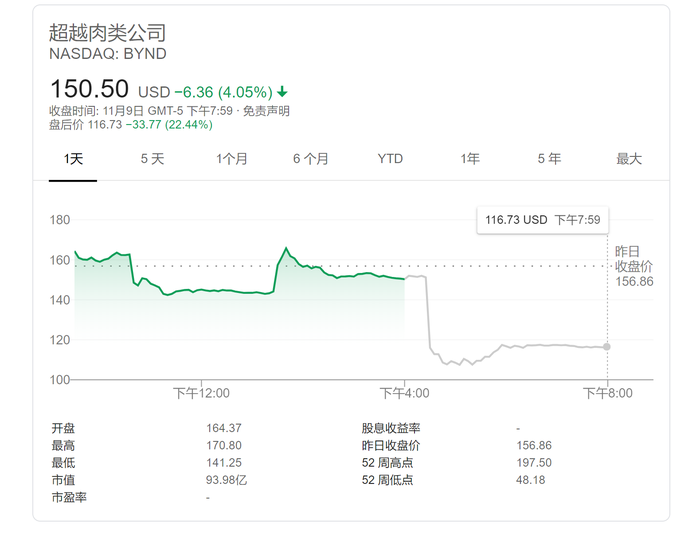Click the 120 y-axis label
Screen dimensions: 700x534
pos(60,340)
